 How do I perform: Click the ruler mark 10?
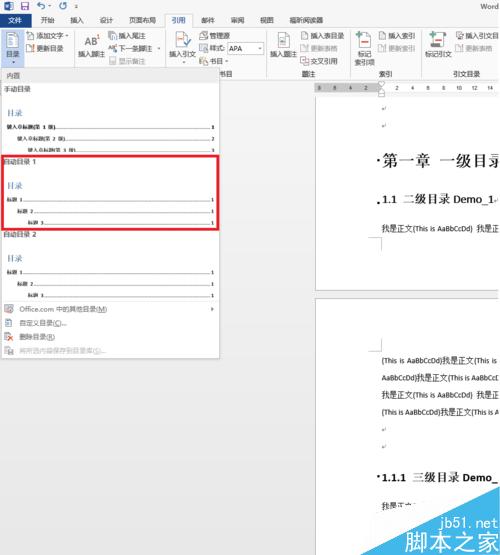(x=459, y=87)
